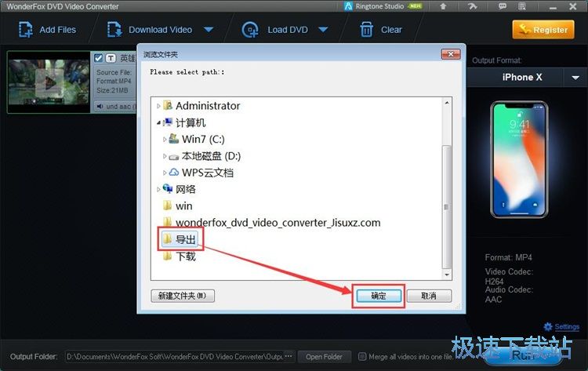Select 本地磁盘 (D:) drive
588x371 pixels.
pyautogui.click(x=211, y=156)
